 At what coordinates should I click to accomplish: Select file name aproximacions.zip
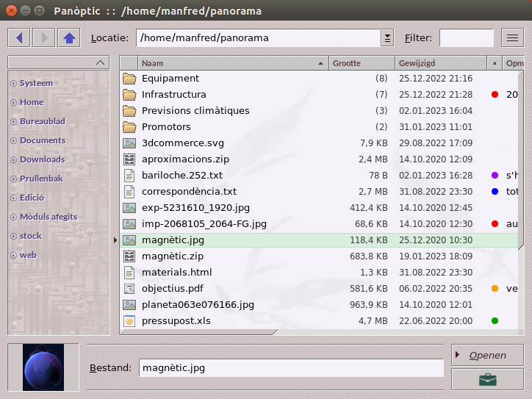186,159
